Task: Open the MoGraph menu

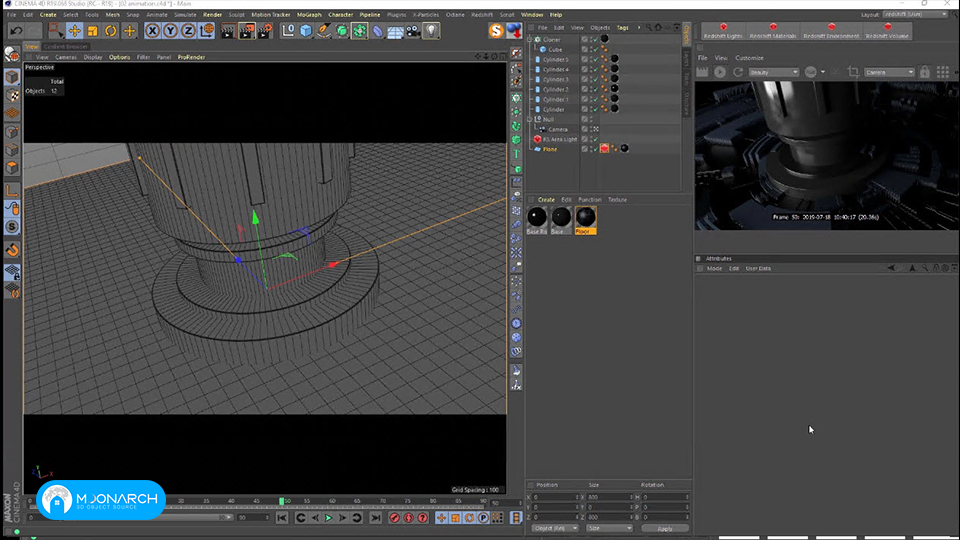Action: pyautogui.click(x=309, y=15)
